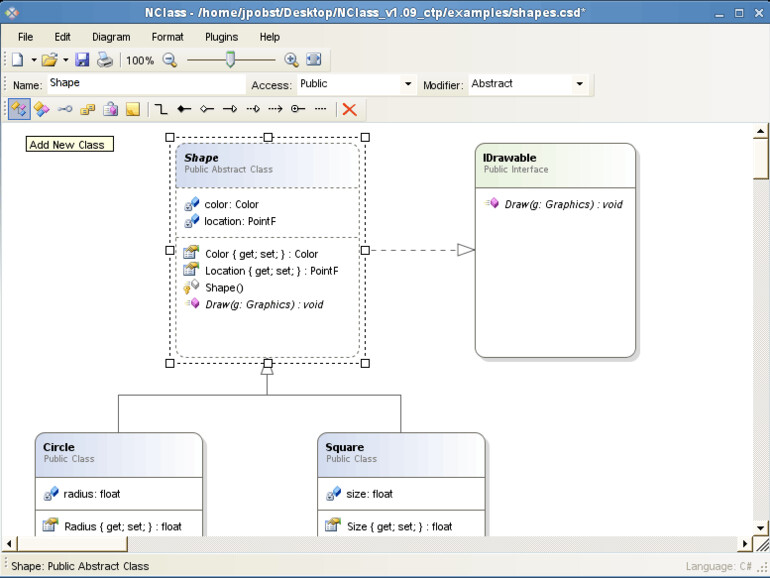Click the zoom out magnifier
Viewport: 770px width, 578px height.
coord(170,60)
